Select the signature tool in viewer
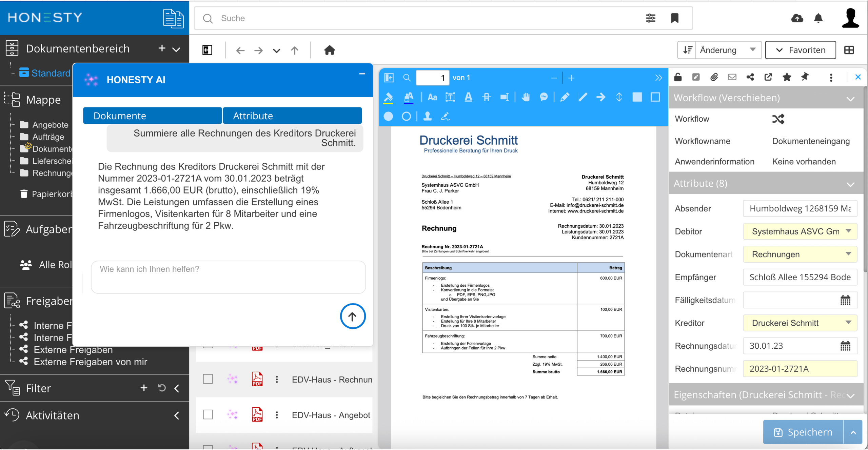Screen dimensions: 868x450 (x=445, y=117)
